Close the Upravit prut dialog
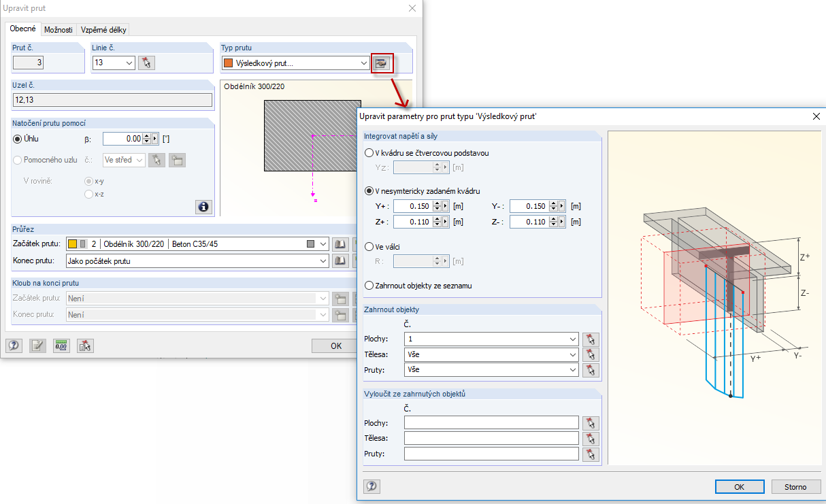This screenshot has width=826, height=504. pos(412,8)
